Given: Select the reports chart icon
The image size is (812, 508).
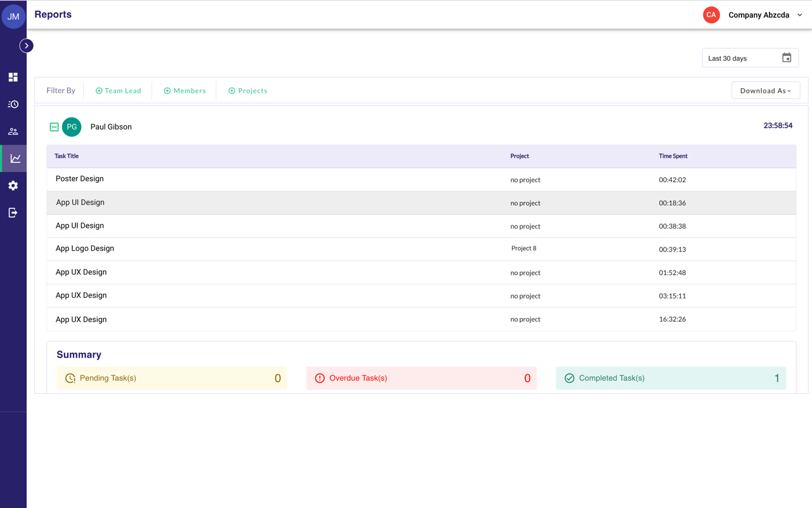Looking at the screenshot, I should click(x=15, y=159).
